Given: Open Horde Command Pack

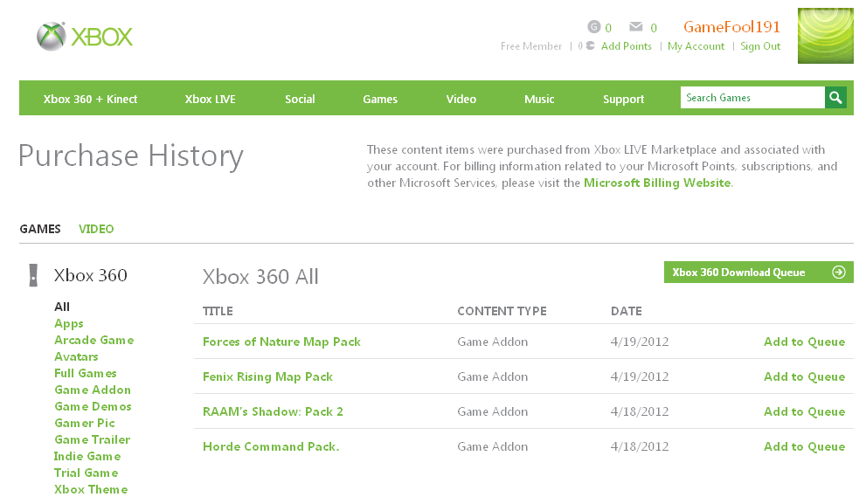Looking at the screenshot, I should (271, 446).
